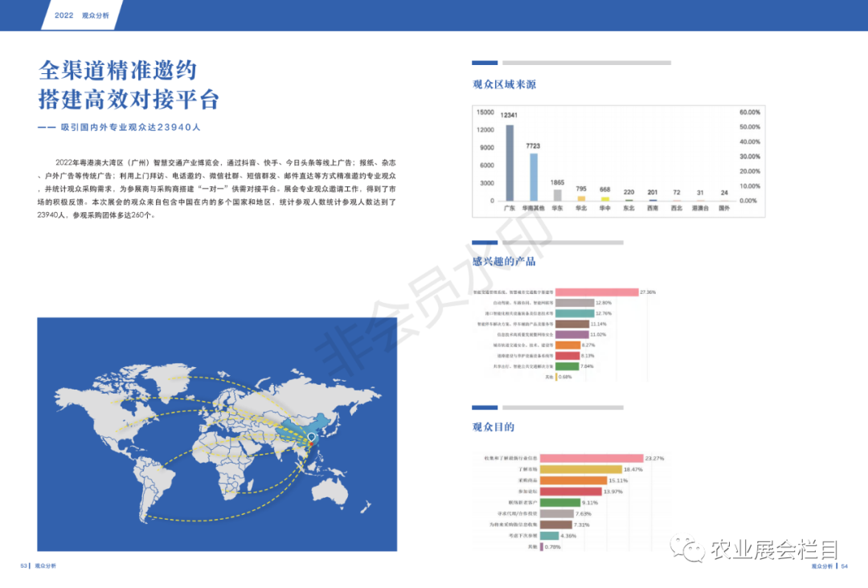The height and width of the screenshot is (588, 868).
Task: Click the body paragraph beginning '2022年粤港澳大湾区'
Action: pos(216,189)
